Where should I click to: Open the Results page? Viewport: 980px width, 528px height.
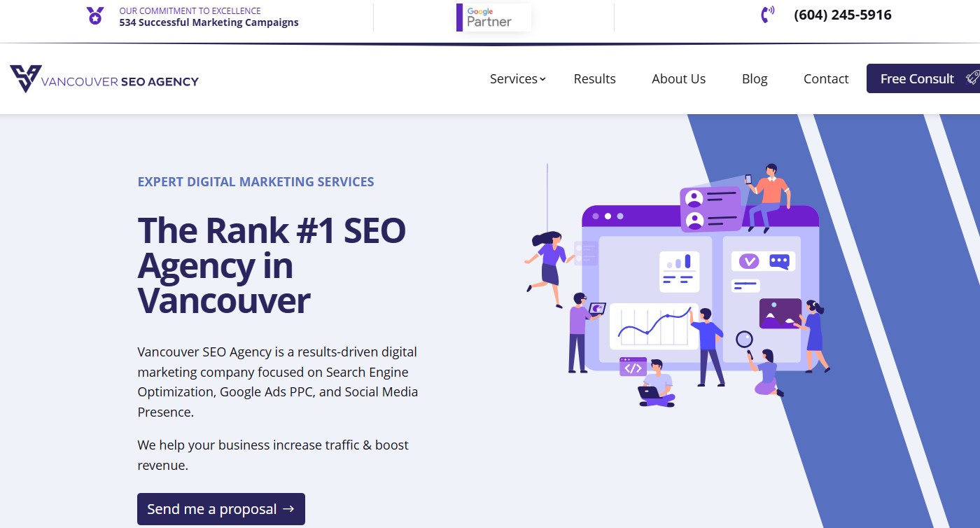click(594, 78)
